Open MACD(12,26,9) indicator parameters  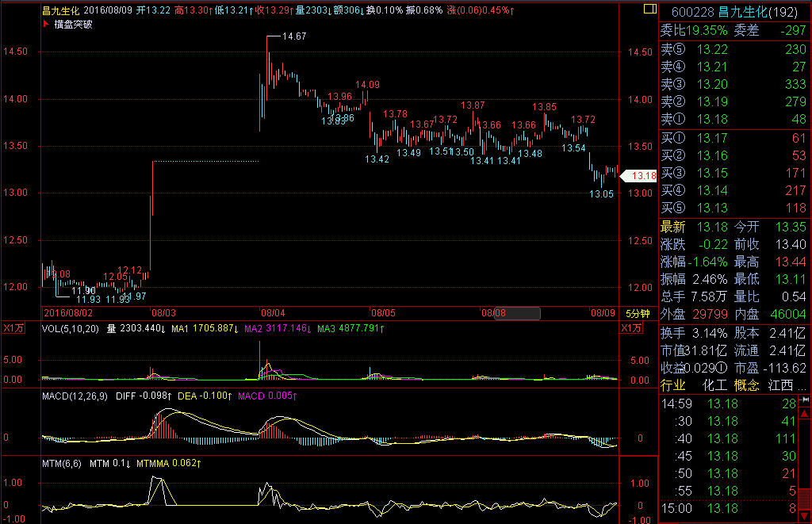pos(75,395)
